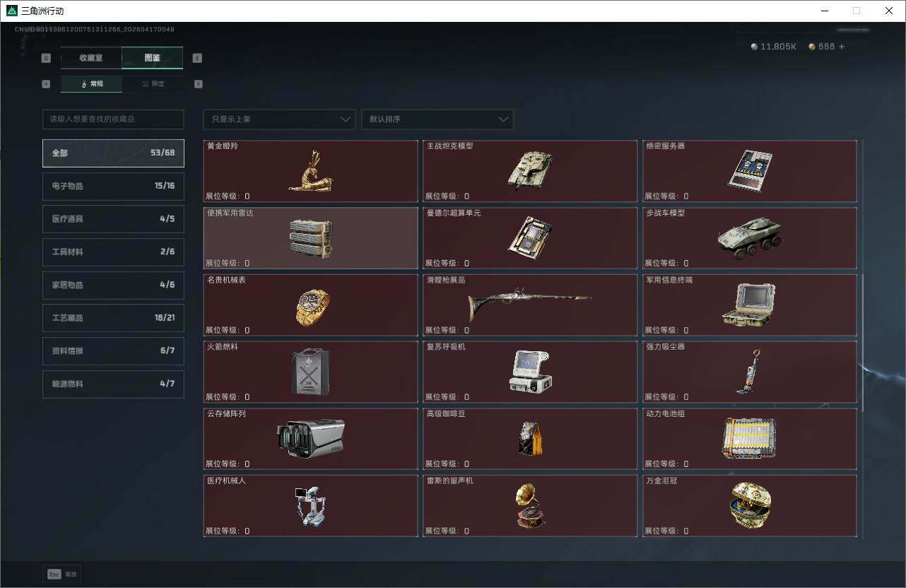The image size is (906, 588).
Task: Filter by 工艺藏品 category
Action: click(113, 318)
